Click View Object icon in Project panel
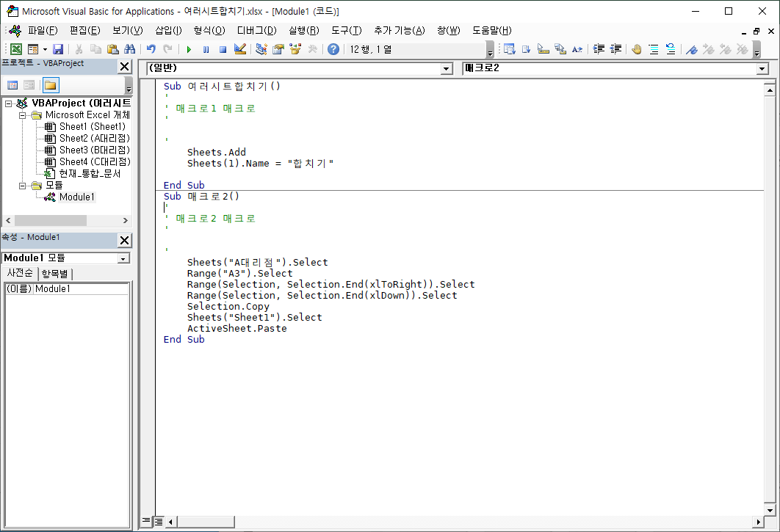780x532 pixels. [29, 86]
